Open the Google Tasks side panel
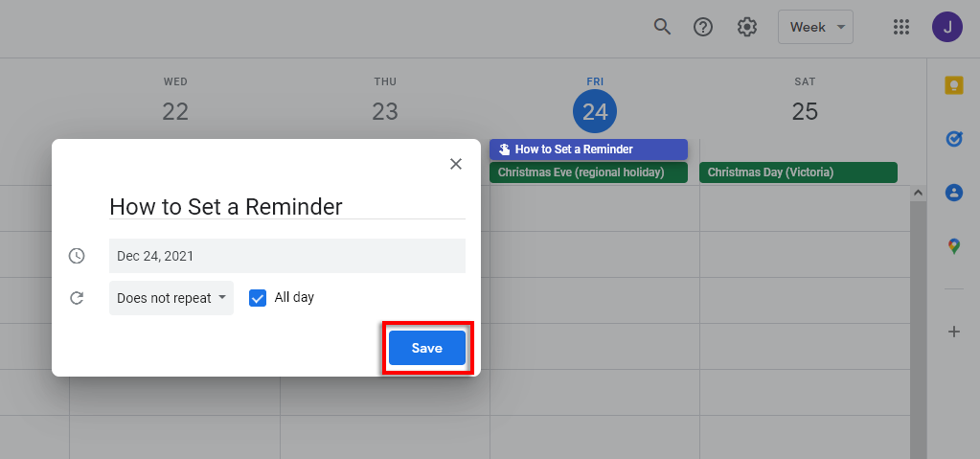 coord(953,139)
